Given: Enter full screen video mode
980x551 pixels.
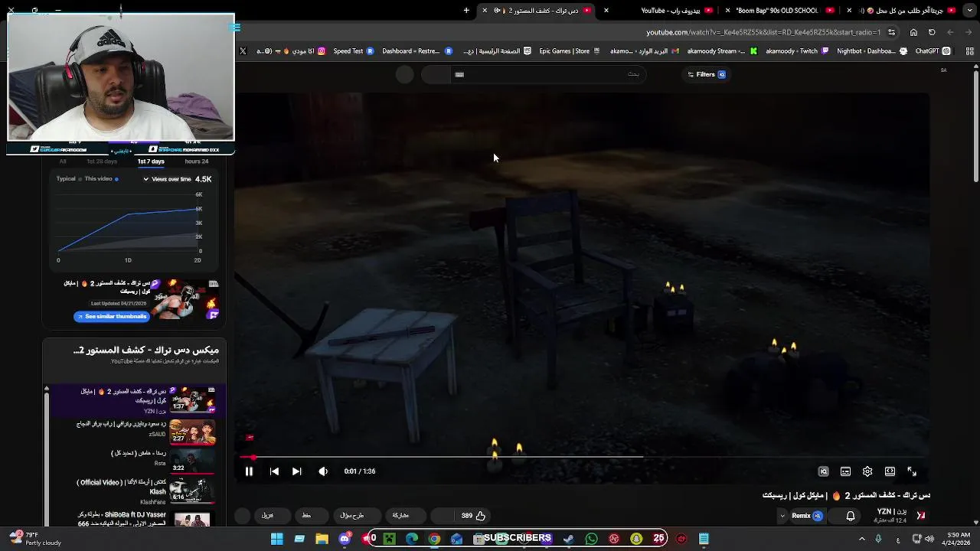Looking at the screenshot, I should tap(912, 471).
